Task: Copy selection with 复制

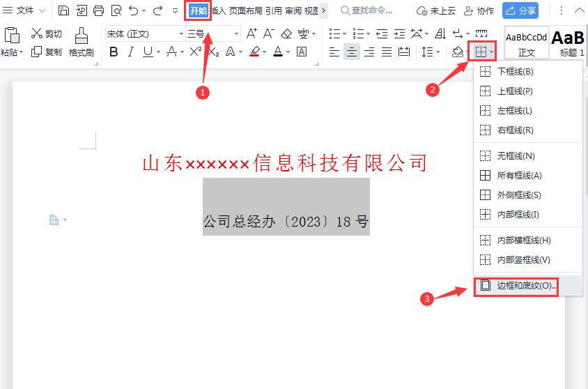Action: 46,52
